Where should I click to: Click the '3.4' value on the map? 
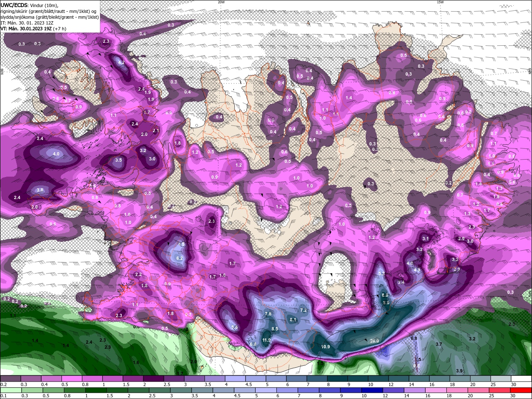pyautogui.click(x=401, y=282)
